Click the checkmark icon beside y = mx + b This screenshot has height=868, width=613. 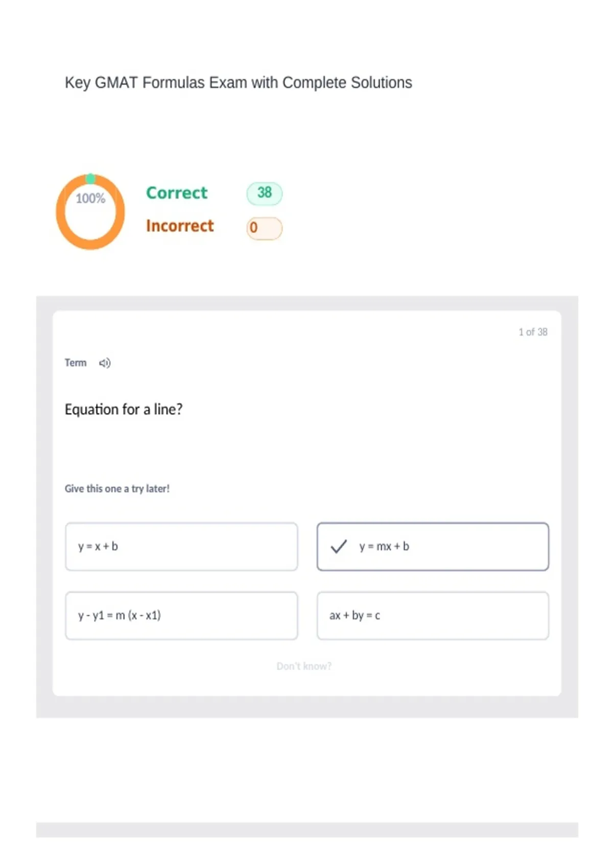[339, 546]
